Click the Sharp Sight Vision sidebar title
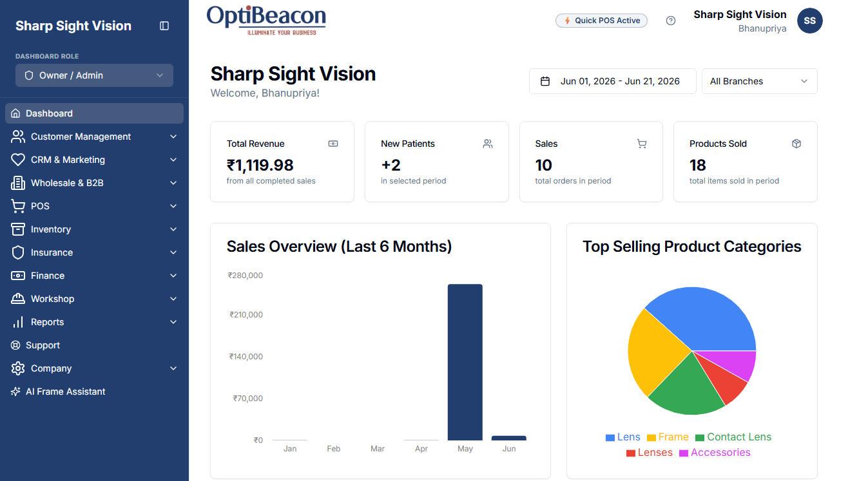Image resolution: width=868 pixels, height=481 pixels. pyautogui.click(x=73, y=26)
